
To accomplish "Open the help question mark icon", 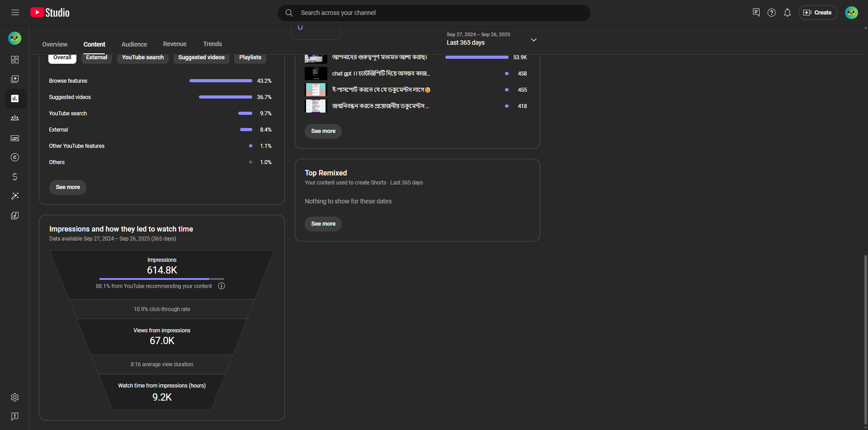I will pyautogui.click(x=771, y=13).
